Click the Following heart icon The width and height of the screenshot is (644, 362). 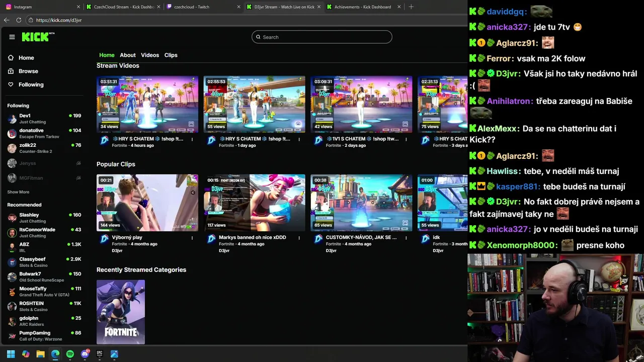(11, 84)
